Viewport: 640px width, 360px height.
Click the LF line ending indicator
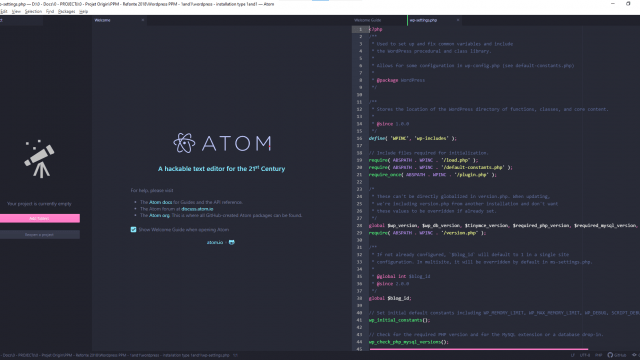click(572, 355)
